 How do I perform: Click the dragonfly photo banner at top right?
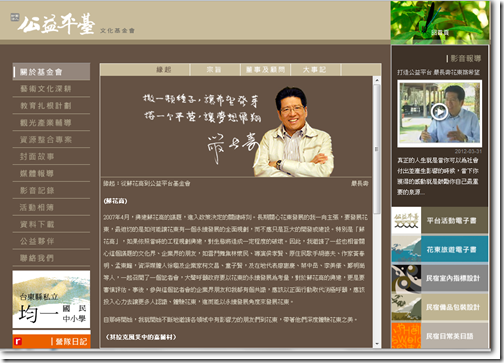pyautogui.click(x=440, y=23)
